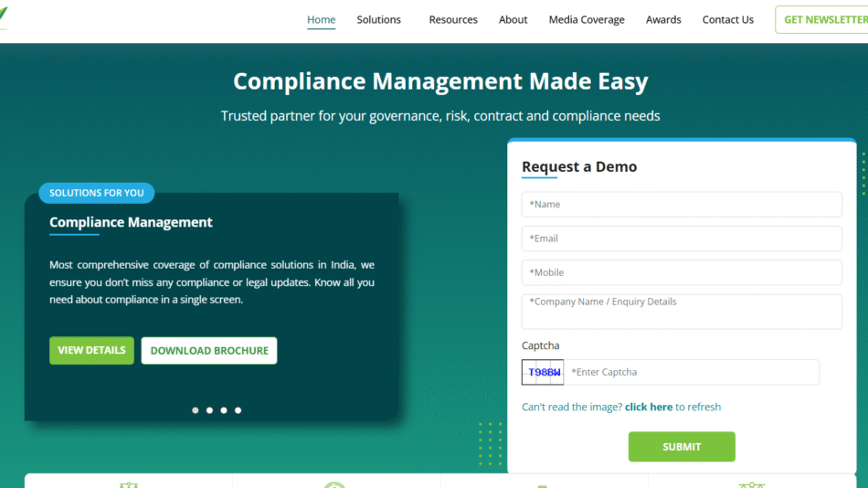Open Contact Us from the top menu
Image resolution: width=868 pixels, height=488 pixels.
tap(727, 20)
